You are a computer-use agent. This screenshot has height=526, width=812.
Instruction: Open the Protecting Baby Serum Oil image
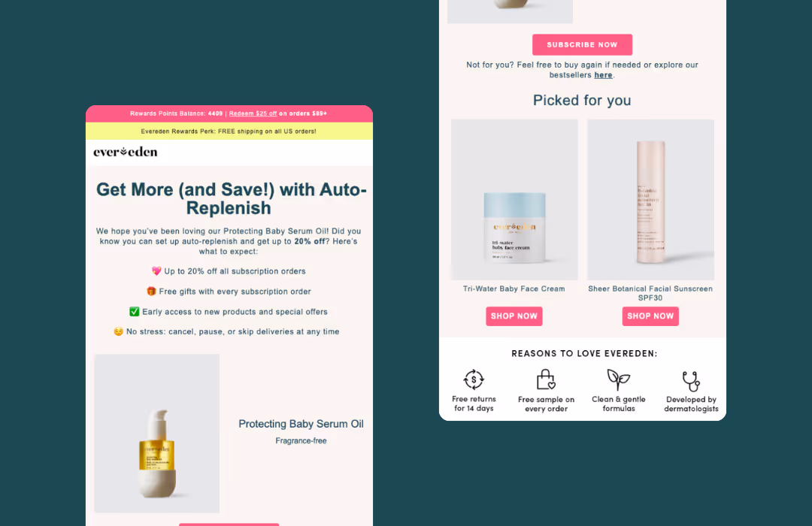(x=156, y=434)
